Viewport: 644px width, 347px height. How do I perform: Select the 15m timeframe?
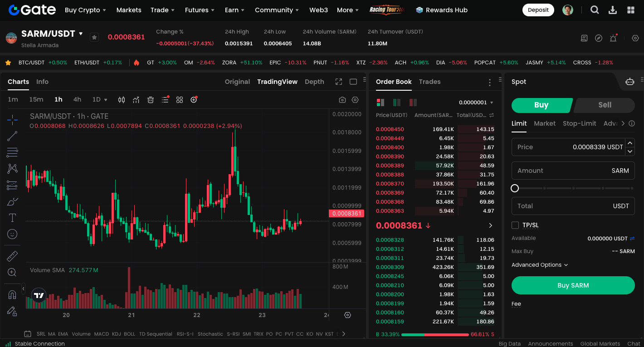click(36, 100)
